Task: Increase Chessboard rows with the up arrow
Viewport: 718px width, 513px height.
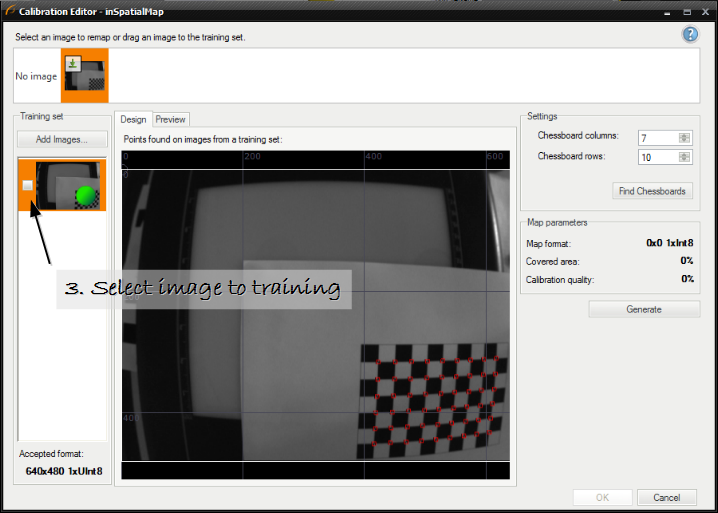Action: 684,154
